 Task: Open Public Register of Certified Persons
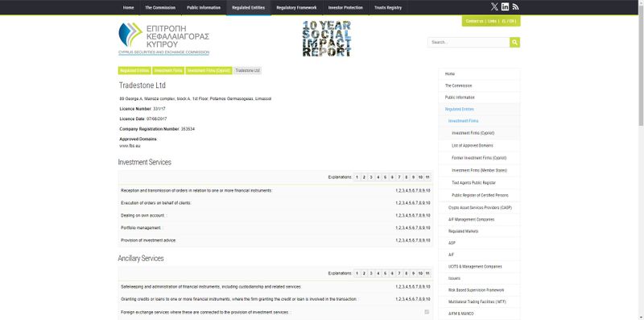click(x=479, y=195)
